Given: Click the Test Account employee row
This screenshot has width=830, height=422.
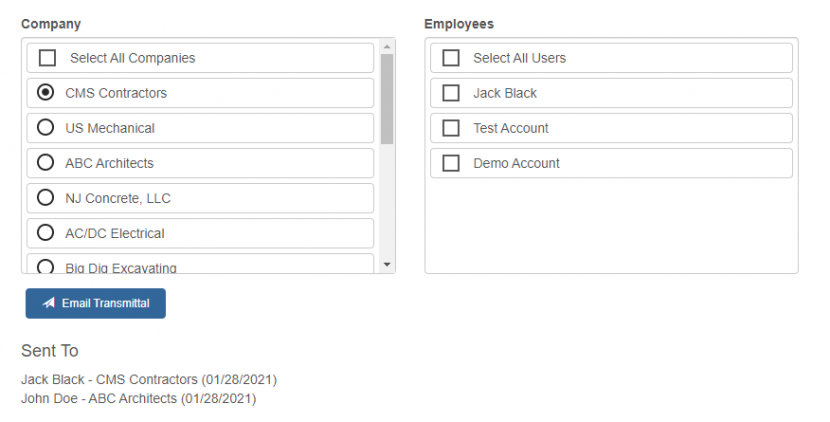Looking at the screenshot, I should pos(610,128).
